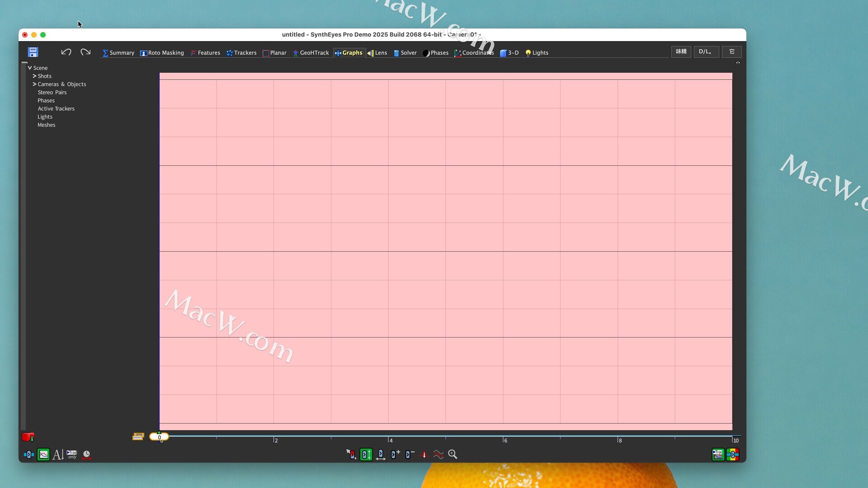This screenshot has width=868, height=488.
Task: Click the red toolbox icon with green arrow
Action: pos(28,437)
